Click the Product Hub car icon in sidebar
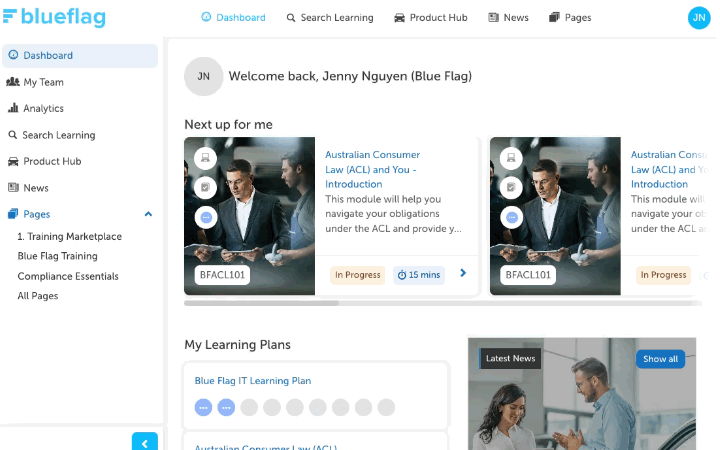 click(x=13, y=162)
